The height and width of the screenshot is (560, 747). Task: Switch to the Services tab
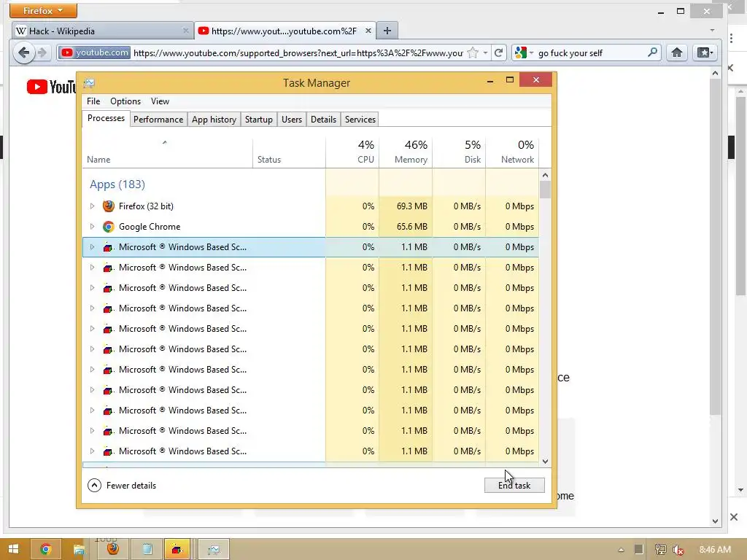pos(360,120)
